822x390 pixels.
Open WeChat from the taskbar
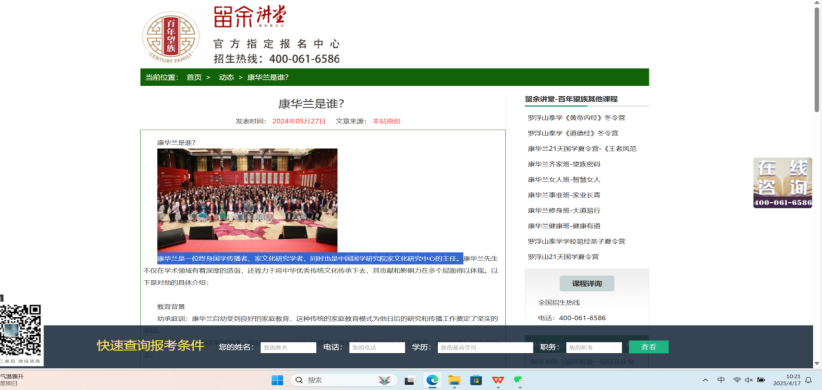coord(519,380)
